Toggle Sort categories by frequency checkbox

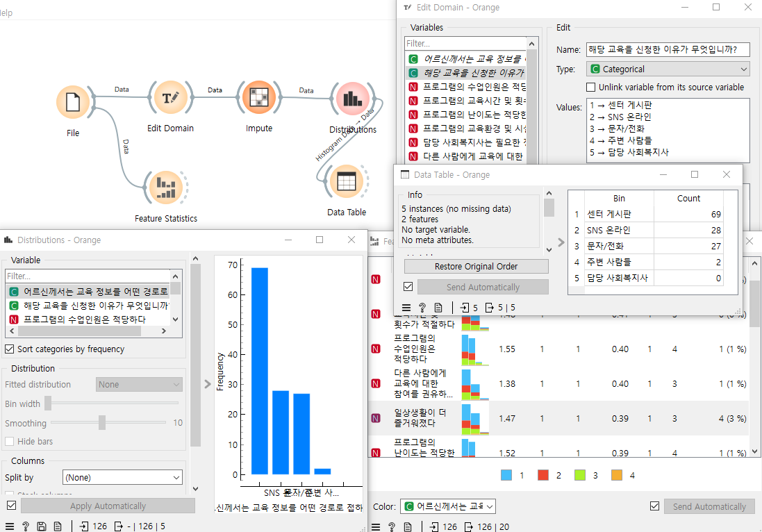click(x=10, y=349)
